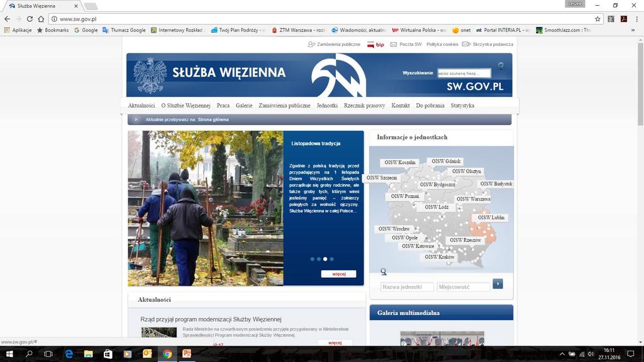Click the Polish eagle emblem in header

click(150, 75)
